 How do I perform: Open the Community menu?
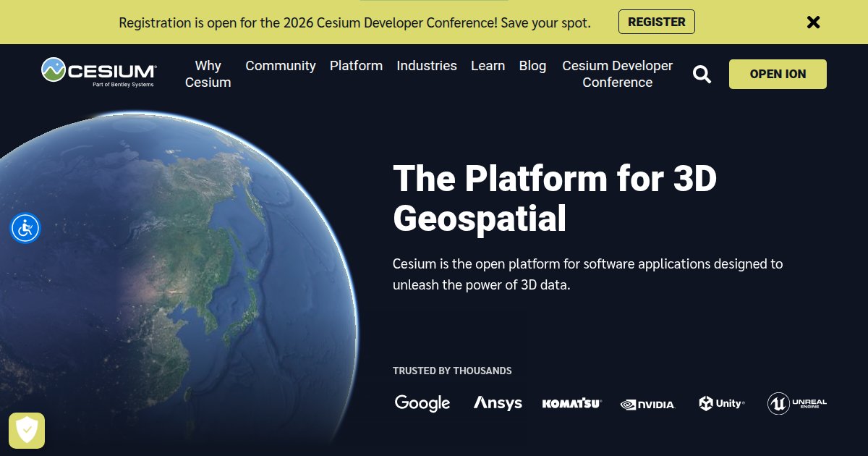(x=281, y=66)
